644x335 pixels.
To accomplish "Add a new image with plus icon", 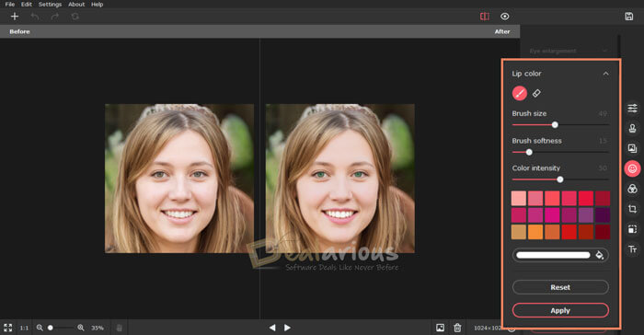I will click(15, 17).
